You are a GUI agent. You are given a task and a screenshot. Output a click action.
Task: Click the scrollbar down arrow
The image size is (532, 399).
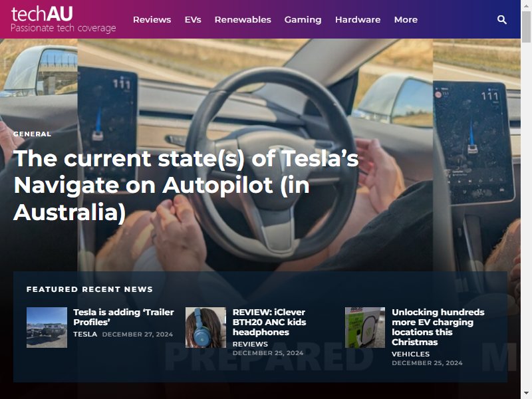click(x=526, y=394)
